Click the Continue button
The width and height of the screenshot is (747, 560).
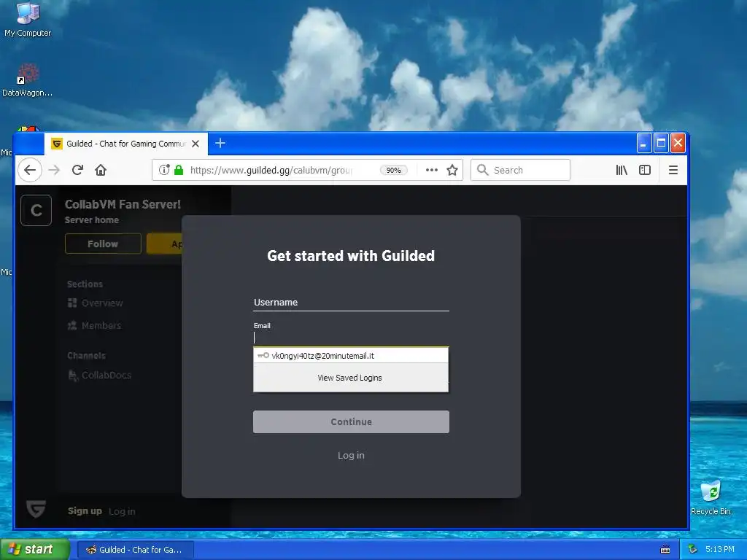coord(351,422)
